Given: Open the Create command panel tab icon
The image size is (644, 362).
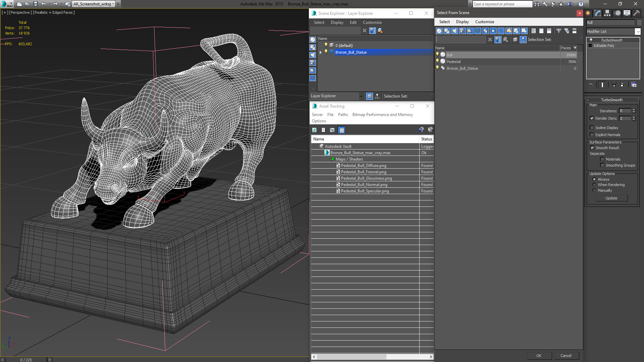Looking at the screenshot, I should click(x=588, y=13).
